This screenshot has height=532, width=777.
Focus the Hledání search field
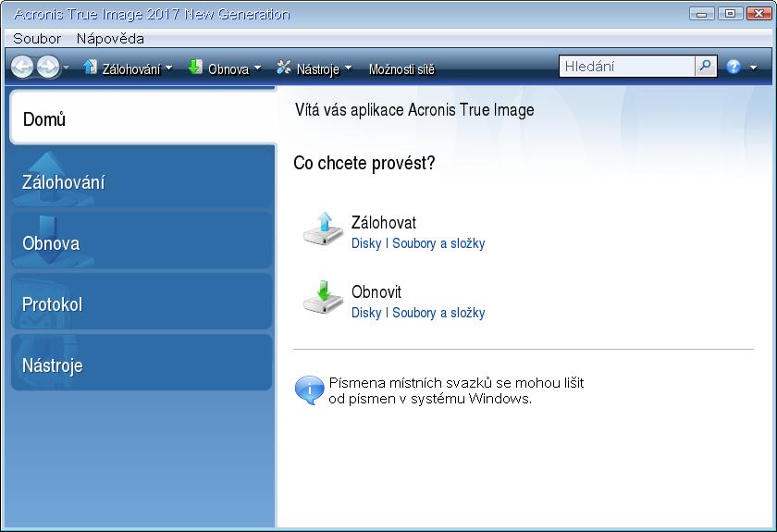(627, 67)
